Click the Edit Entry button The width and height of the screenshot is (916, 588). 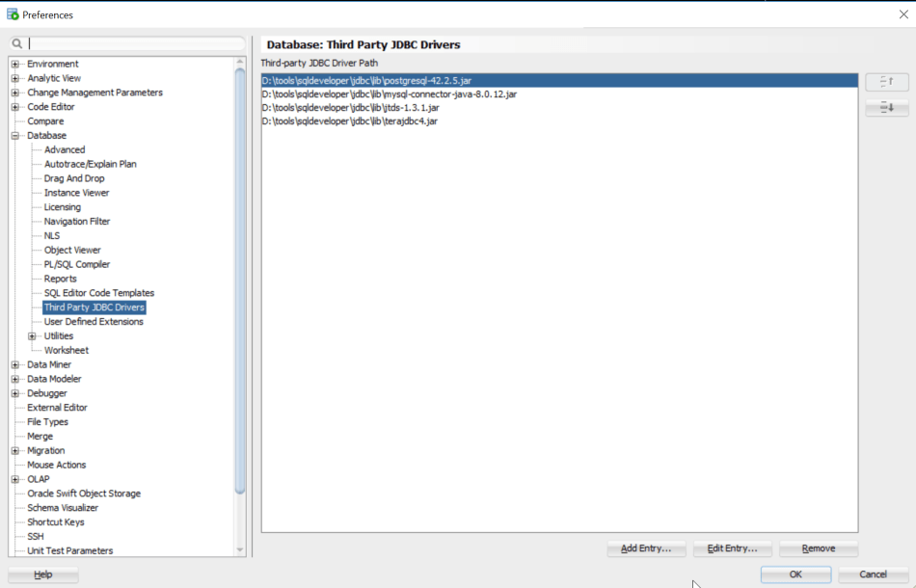pos(732,548)
